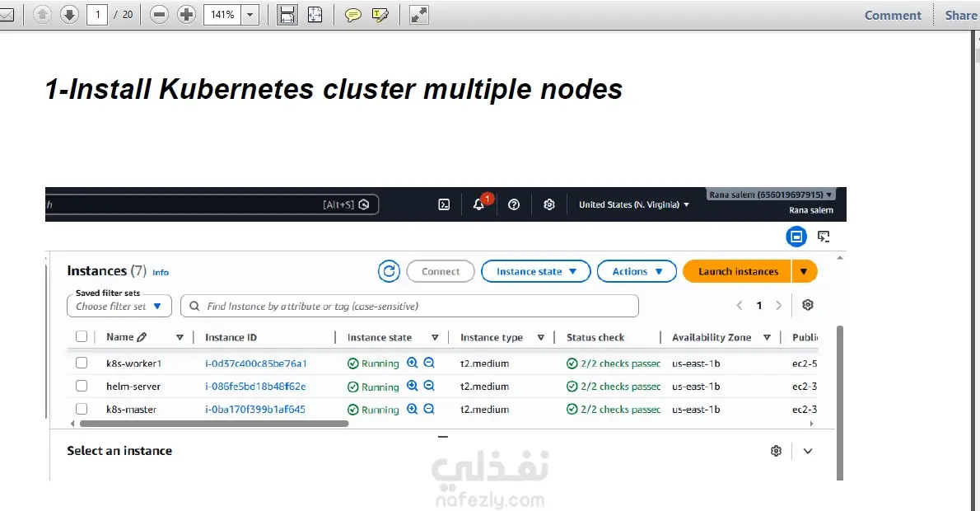Screen dimensions: 980x511
Task: Go to next page using down arrow
Action: click(x=69, y=14)
